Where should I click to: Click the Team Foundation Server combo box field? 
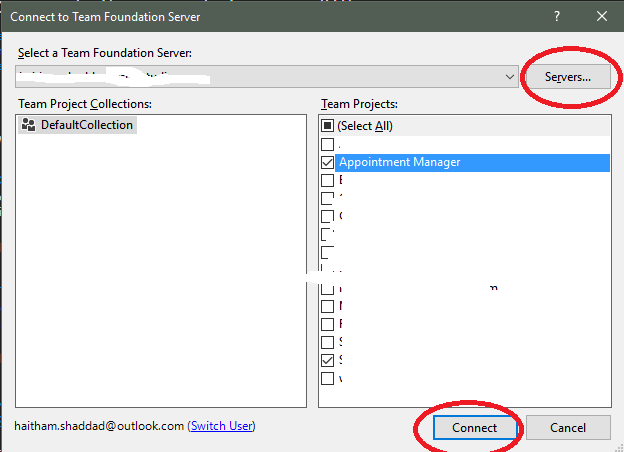260,76
